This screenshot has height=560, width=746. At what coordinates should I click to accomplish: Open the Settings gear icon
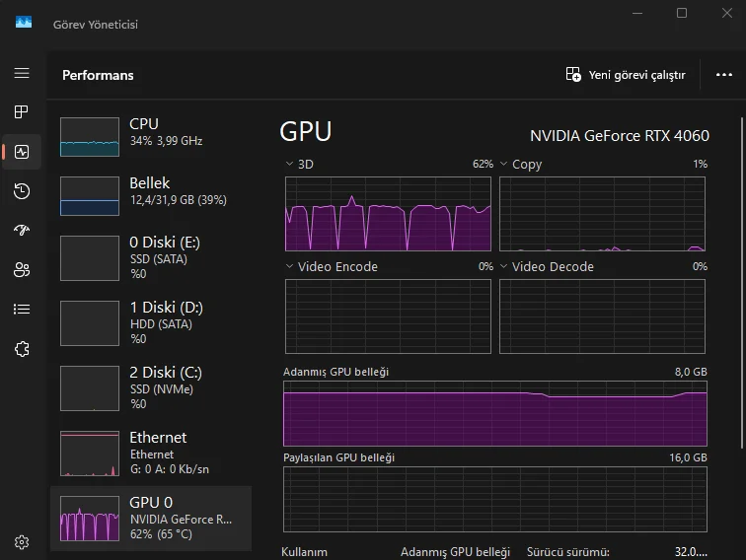[x=22, y=541]
